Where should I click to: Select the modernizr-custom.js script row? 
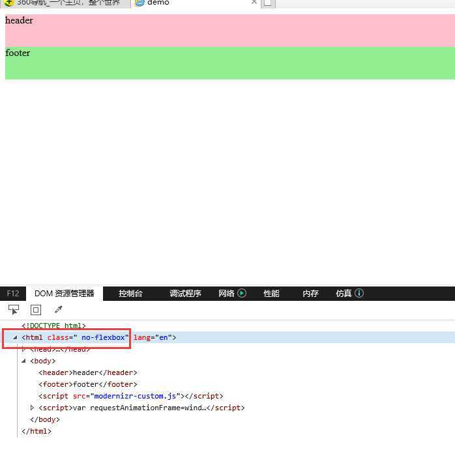[131, 396]
